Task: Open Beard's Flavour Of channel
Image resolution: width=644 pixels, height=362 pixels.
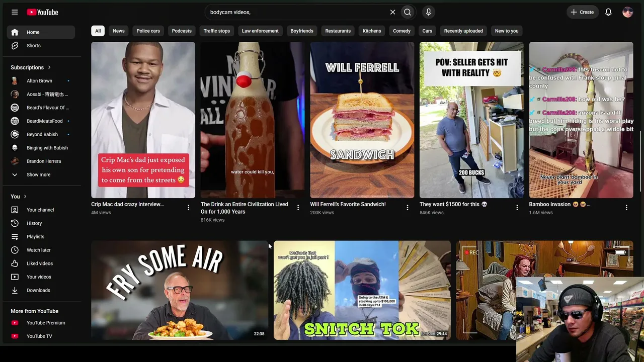Action: (41, 108)
